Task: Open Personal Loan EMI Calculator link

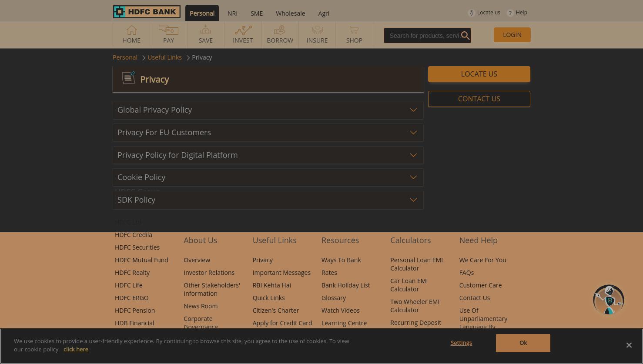Action: coord(416,264)
